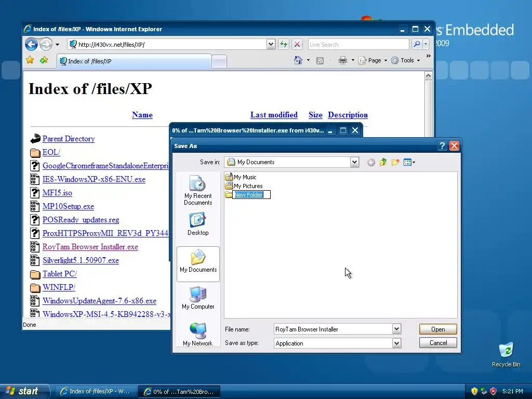Click the POSReady_updates.reg link
Viewport: 532px width, 399px height.
(x=81, y=220)
